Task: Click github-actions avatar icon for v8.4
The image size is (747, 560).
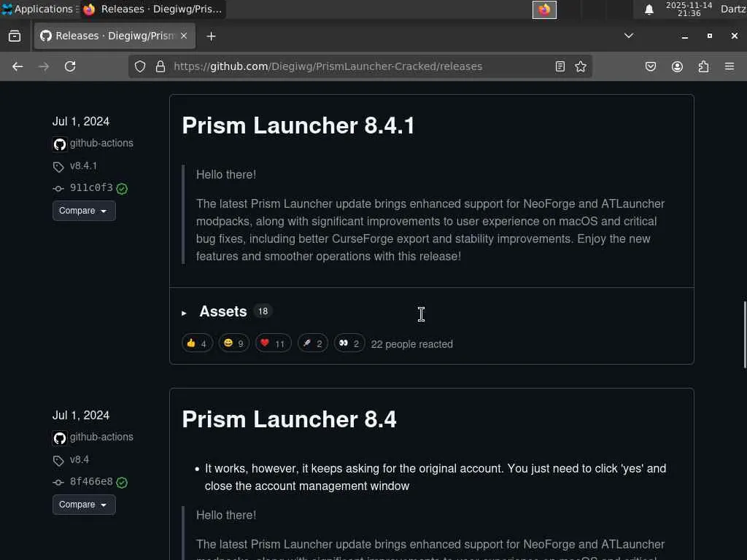Action: pos(60,437)
